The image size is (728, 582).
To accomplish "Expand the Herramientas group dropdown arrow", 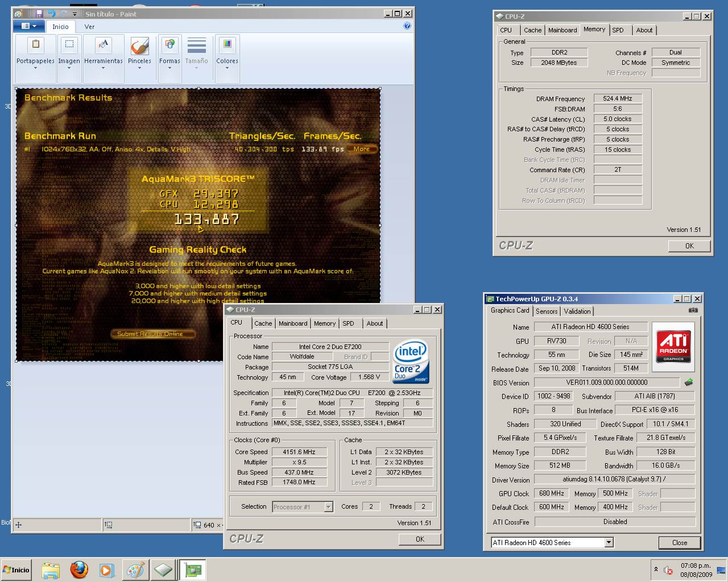I will click(x=103, y=68).
